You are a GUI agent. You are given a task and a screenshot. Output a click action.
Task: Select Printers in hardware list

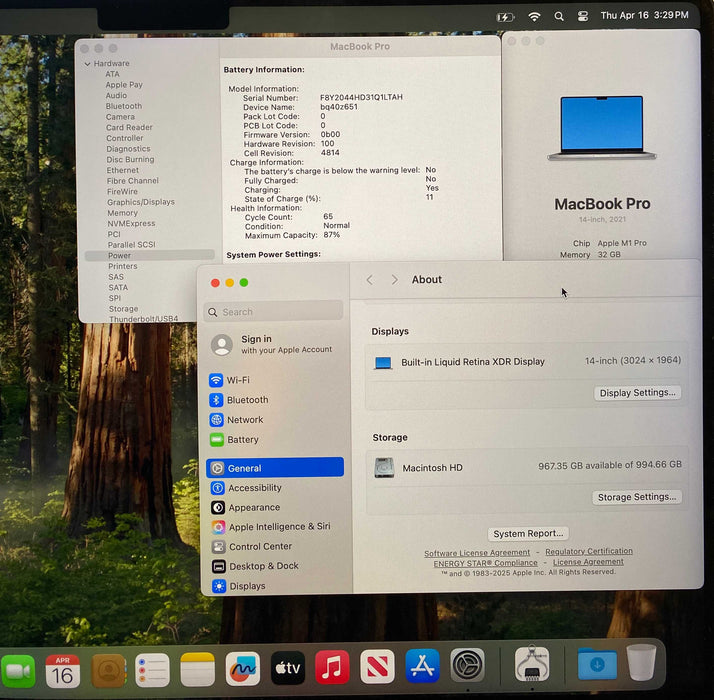pos(122,266)
